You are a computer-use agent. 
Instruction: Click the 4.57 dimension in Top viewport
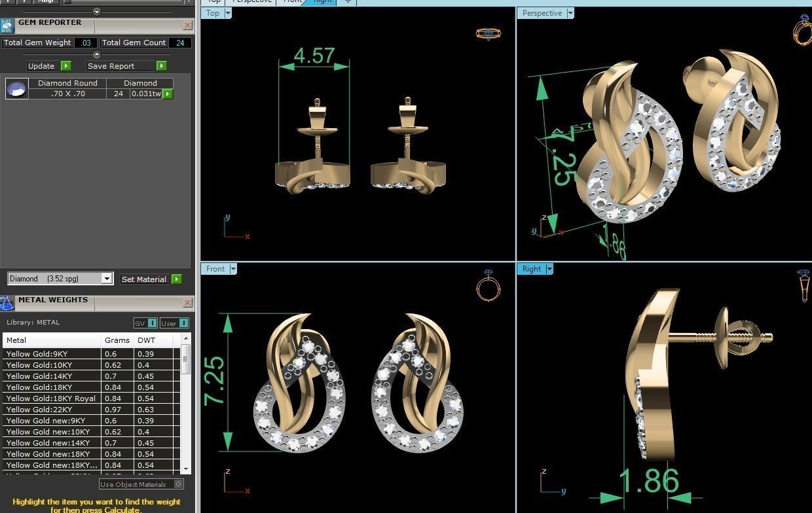(x=314, y=56)
